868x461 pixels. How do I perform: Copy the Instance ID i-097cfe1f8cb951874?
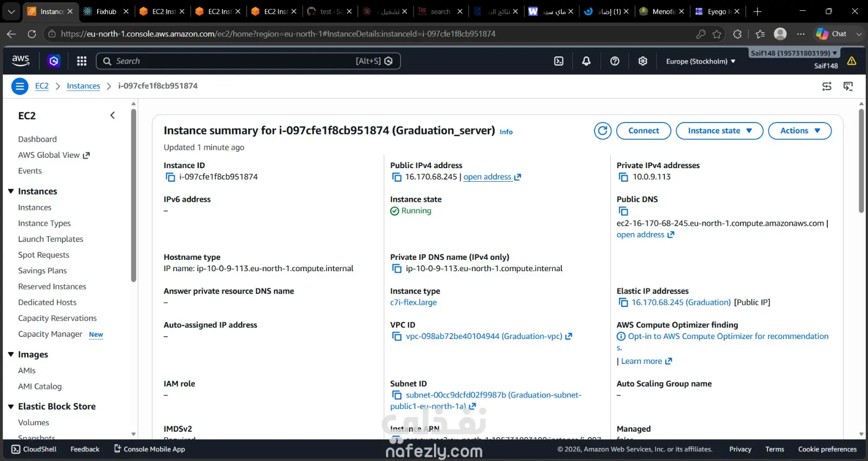point(170,177)
